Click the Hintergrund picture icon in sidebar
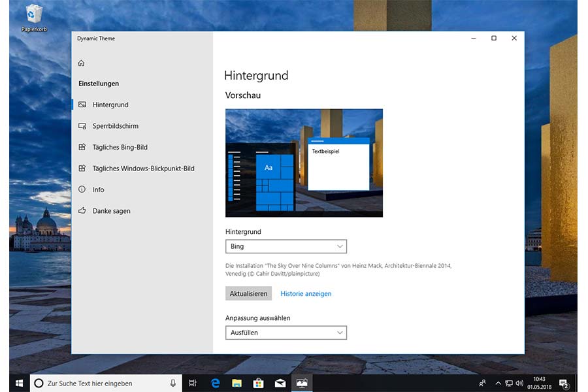 (82, 105)
